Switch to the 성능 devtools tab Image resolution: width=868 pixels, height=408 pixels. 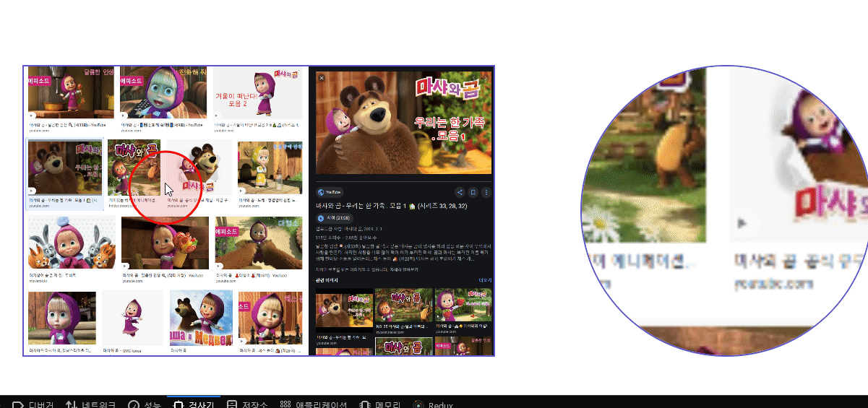pyautogui.click(x=145, y=405)
